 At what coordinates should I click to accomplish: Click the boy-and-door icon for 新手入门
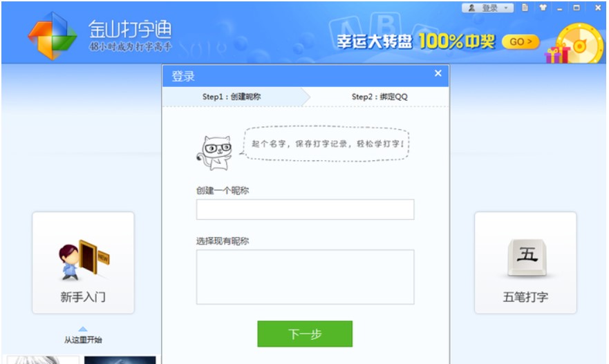click(x=84, y=260)
